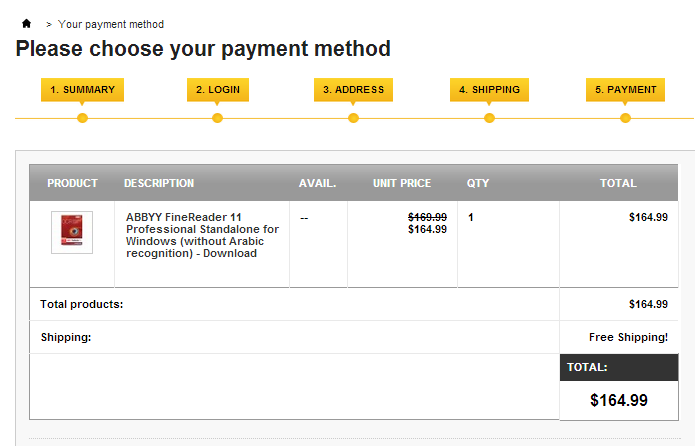
Task: Click the 'Total products:' label
Action: pyautogui.click(x=82, y=304)
